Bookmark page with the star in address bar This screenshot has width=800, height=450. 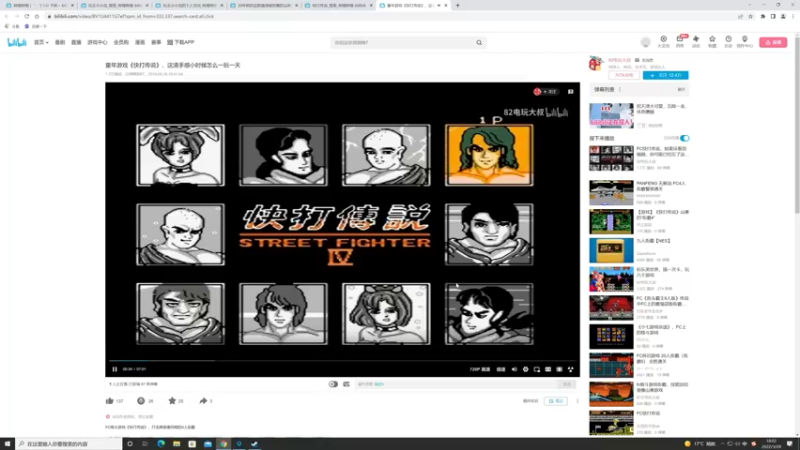point(751,16)
